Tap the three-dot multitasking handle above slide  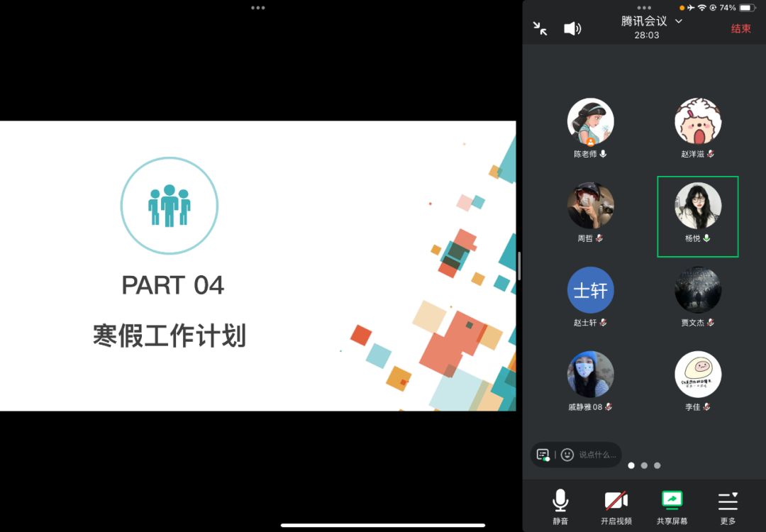click(x=258, y=8)
